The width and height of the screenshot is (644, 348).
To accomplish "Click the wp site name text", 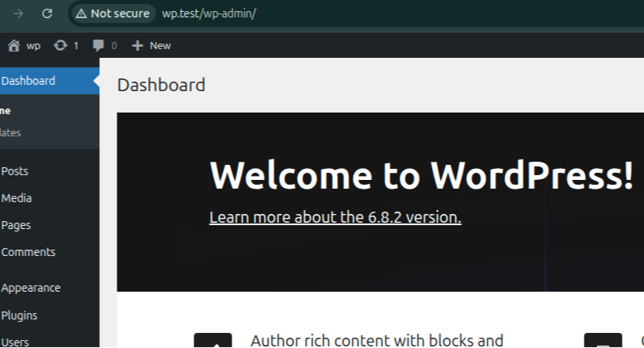I will [x=33, y=46].
